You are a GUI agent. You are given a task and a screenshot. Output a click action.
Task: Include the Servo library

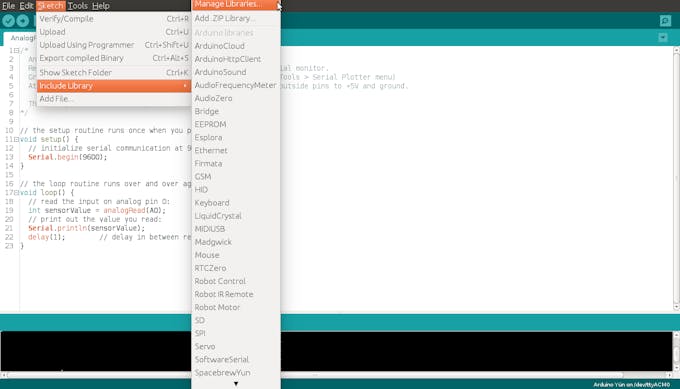236,346
